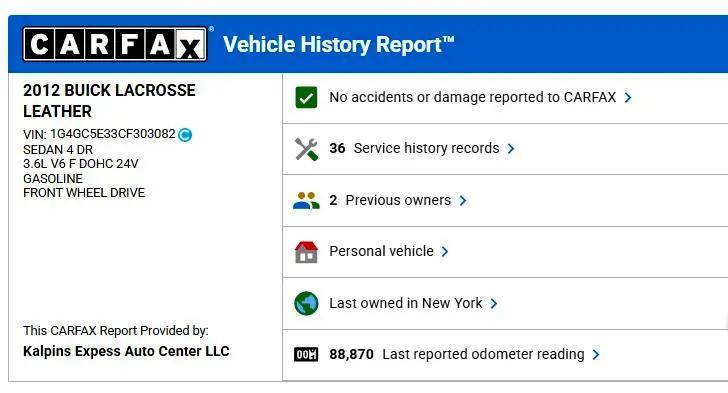Expand chevron after No accidents reported
Viewport: 728px width, 393px height.
[x=628, y=98]
